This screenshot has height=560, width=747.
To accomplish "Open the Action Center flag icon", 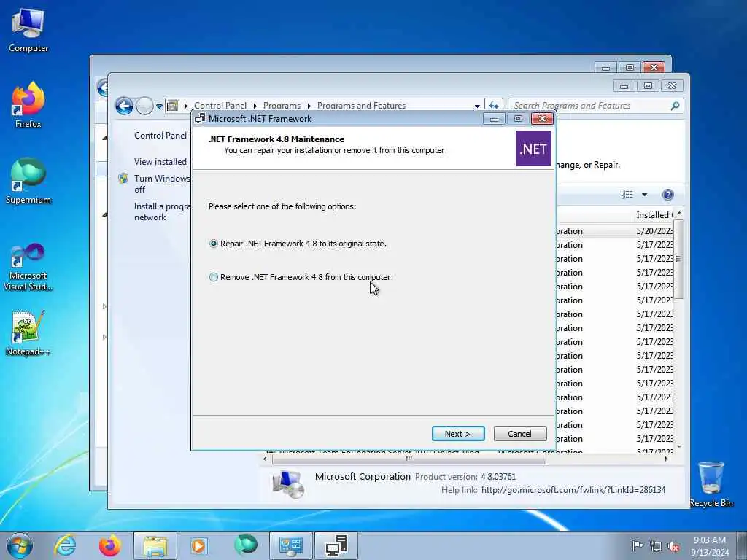I will click(x=637, y=545).
